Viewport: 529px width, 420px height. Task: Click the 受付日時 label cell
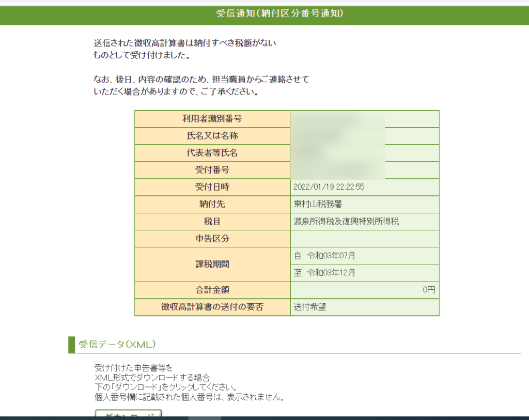coord(212,187)
